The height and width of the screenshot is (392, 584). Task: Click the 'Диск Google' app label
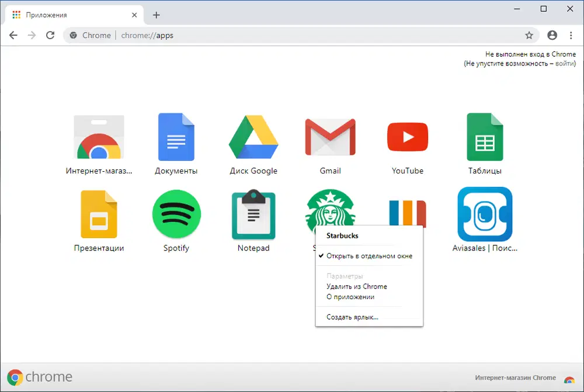pos(253,171)
